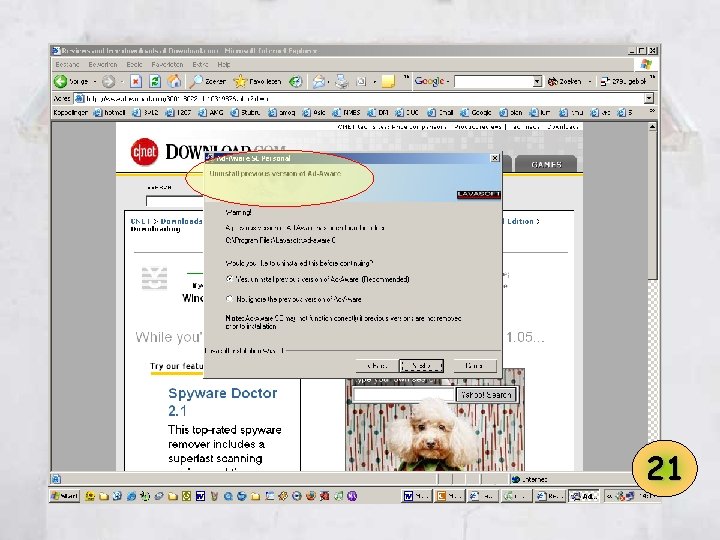Click the Google toolbar Zoeken search button
This screenshot has height=540, width=720.
pos(565,82)
